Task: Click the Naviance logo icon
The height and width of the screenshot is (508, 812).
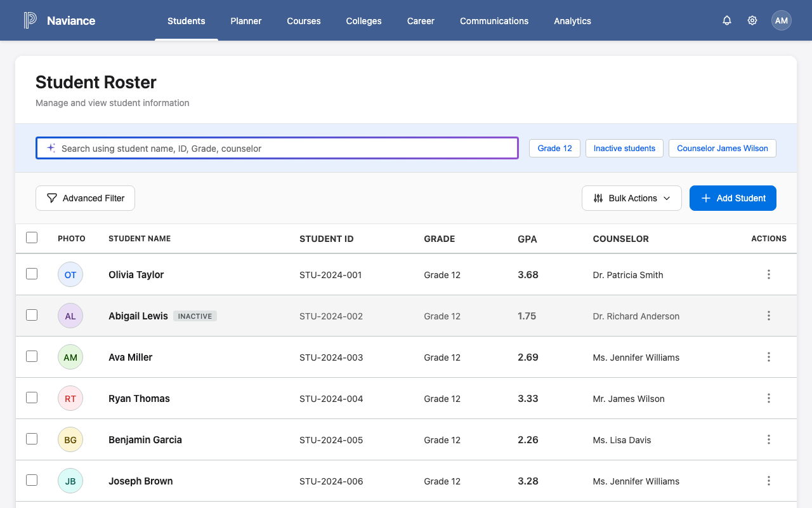Action: (30, 20)
